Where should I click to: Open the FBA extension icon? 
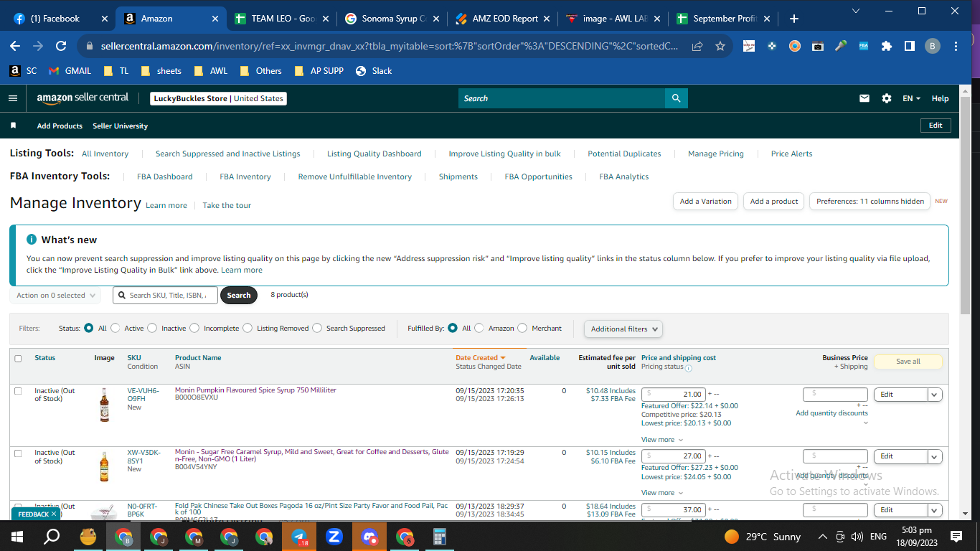(x=864, y=46)
